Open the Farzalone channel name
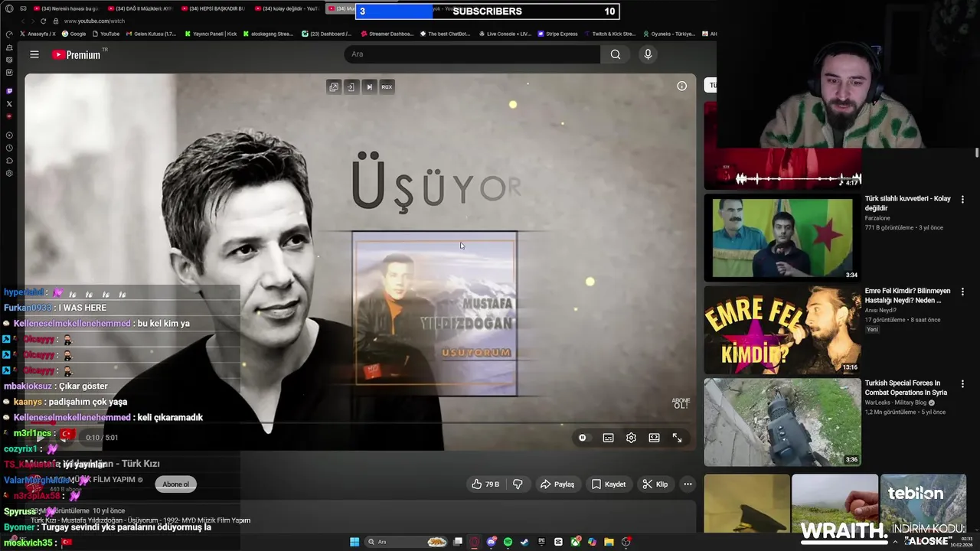This screenshot has width=980, height=551. coord(877,218)
